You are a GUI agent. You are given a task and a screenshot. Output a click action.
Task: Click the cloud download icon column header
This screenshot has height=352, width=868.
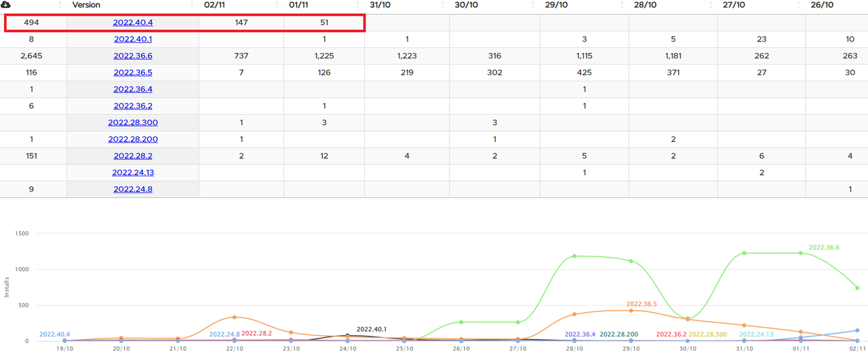[x=7, y=5]
